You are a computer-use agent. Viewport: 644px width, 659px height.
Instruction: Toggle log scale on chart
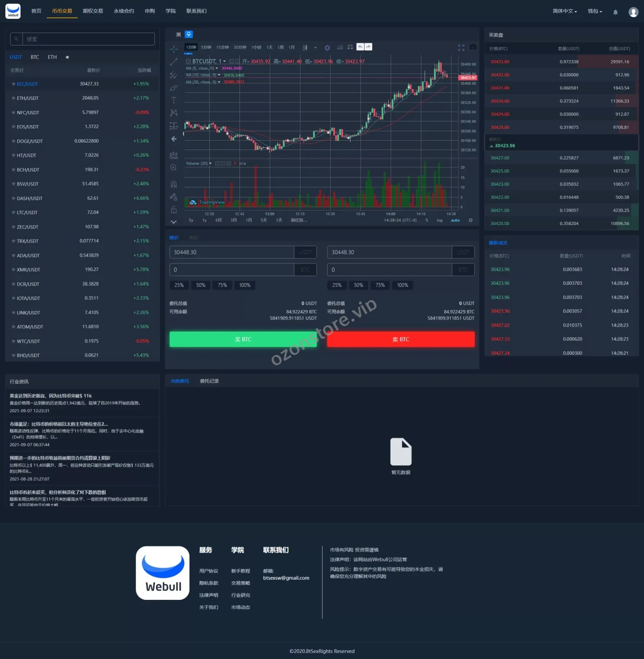[439, 220]
